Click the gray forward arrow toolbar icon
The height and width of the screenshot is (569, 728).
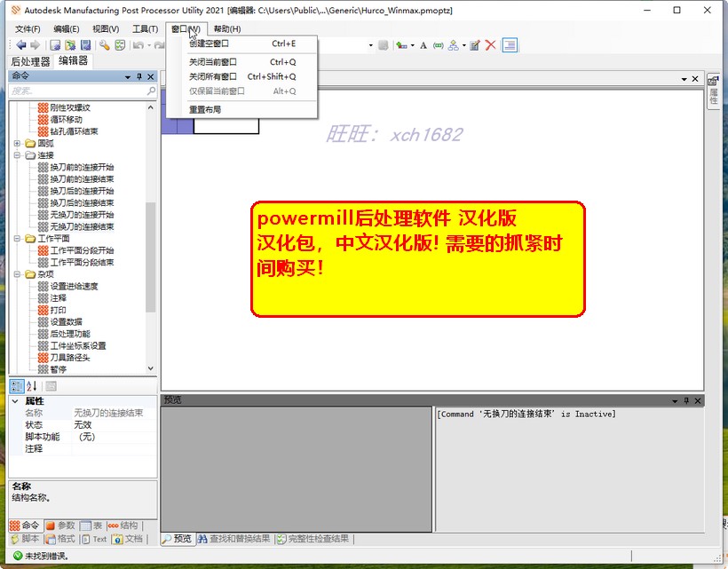[36, 45]
